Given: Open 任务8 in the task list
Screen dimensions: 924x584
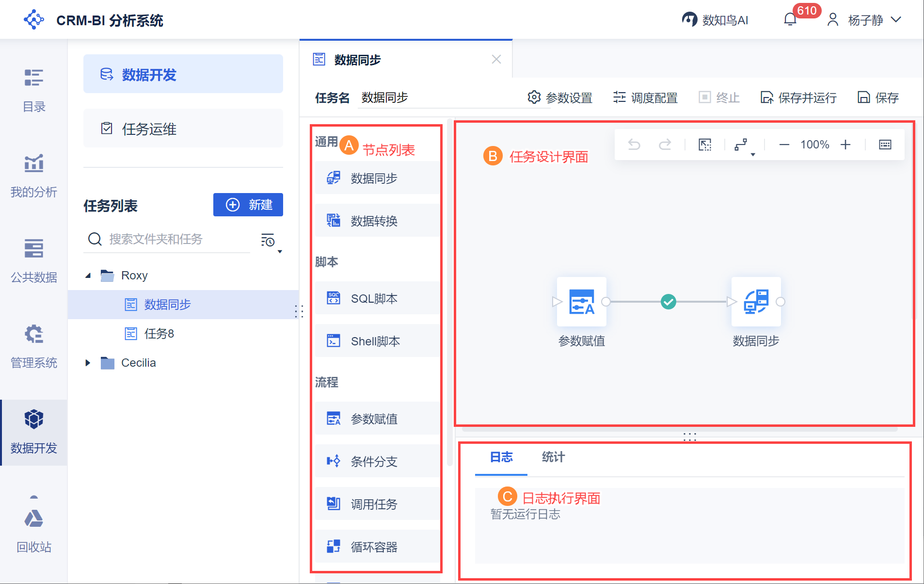Looking at the screenshot, I should pos(159,334).
